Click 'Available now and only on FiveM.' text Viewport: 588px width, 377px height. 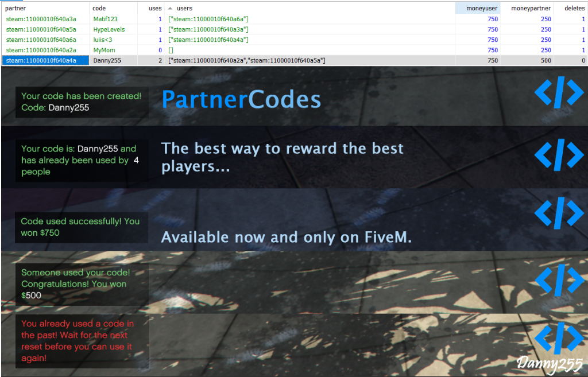287,237
